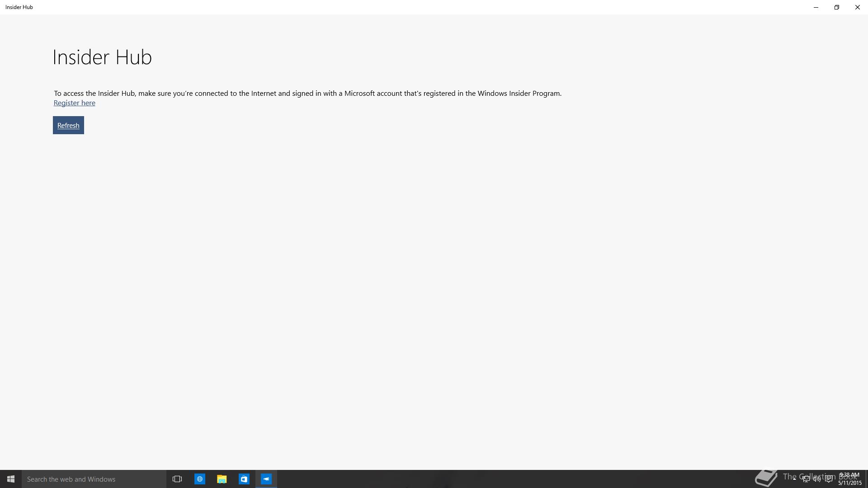Open the Register here link

point(74,103)
